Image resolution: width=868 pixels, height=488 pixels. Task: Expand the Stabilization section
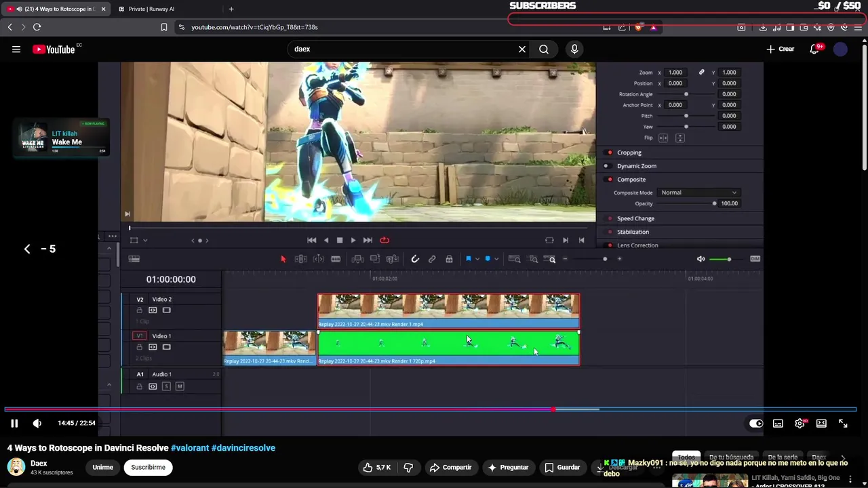(633, 232)
